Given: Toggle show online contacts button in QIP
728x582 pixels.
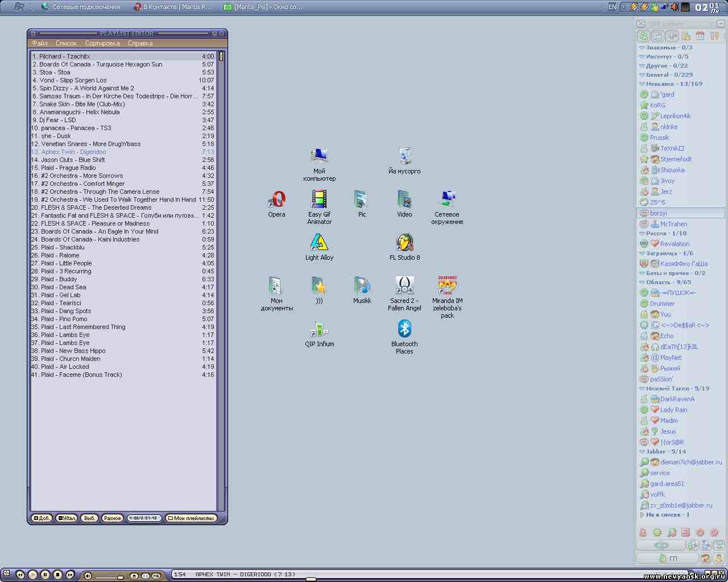Looking at the screenshot, I should pos(644,36).
